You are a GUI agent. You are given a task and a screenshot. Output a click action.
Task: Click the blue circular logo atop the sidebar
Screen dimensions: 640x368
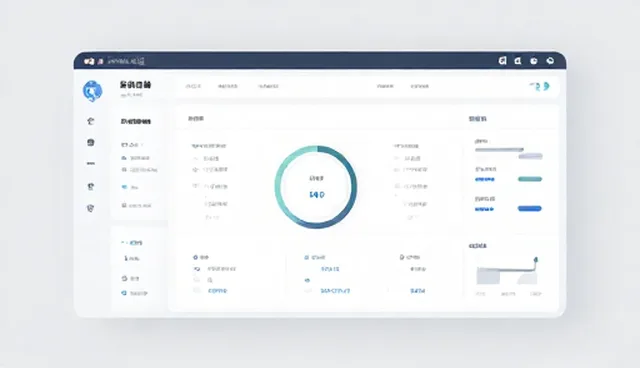coord(92,91)
